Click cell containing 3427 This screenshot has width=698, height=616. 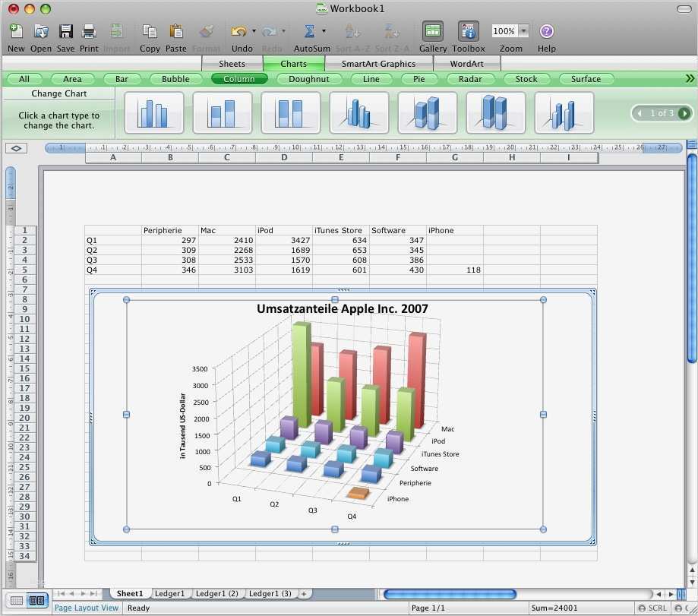tap(284, 240)
